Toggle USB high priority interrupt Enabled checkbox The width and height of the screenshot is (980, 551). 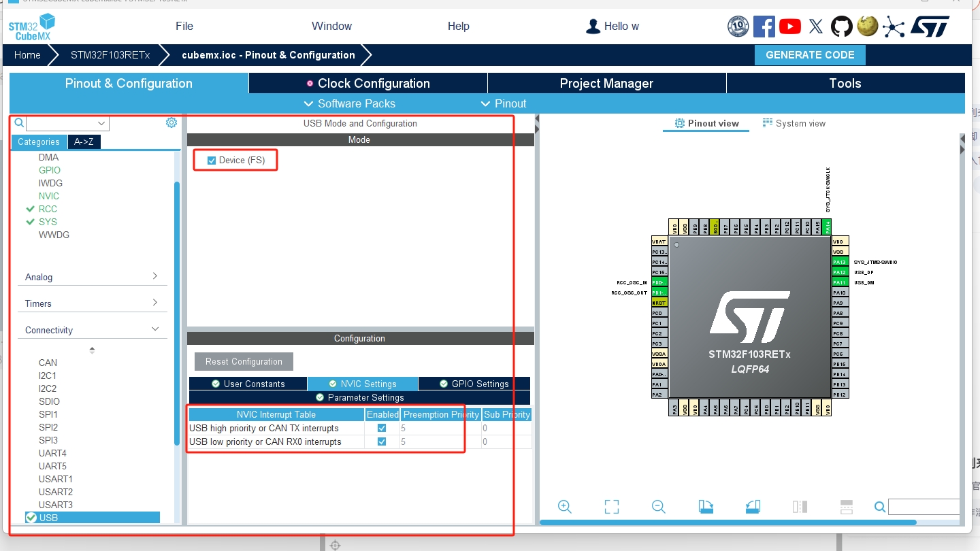382,429
